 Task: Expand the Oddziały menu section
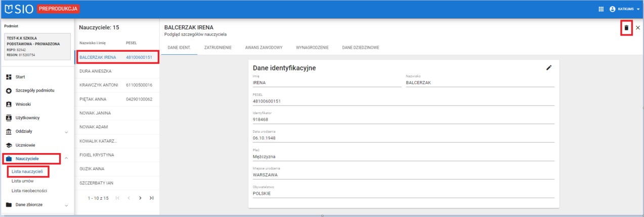click(66, 132)
